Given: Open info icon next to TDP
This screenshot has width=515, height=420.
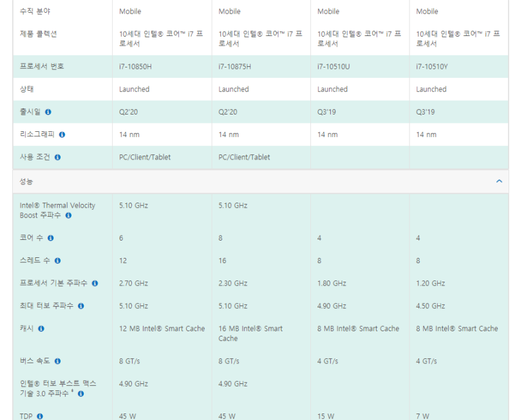Looking at the screenshot, I should [x=40, y=416].
